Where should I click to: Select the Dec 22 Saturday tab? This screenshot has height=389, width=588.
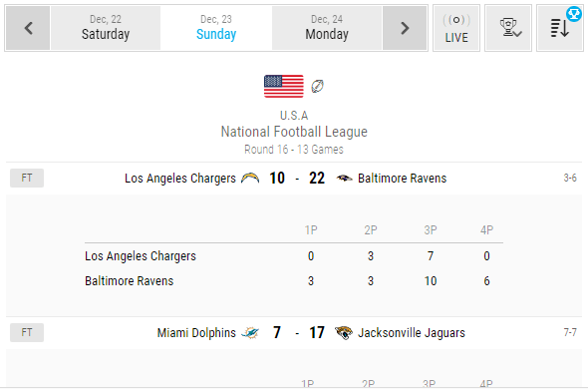[x=106, y=28]
